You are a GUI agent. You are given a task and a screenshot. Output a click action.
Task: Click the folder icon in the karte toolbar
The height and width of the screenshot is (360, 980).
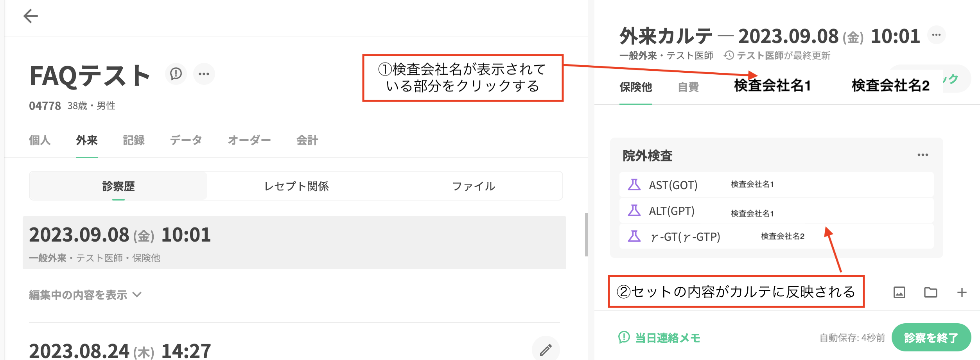930,292
